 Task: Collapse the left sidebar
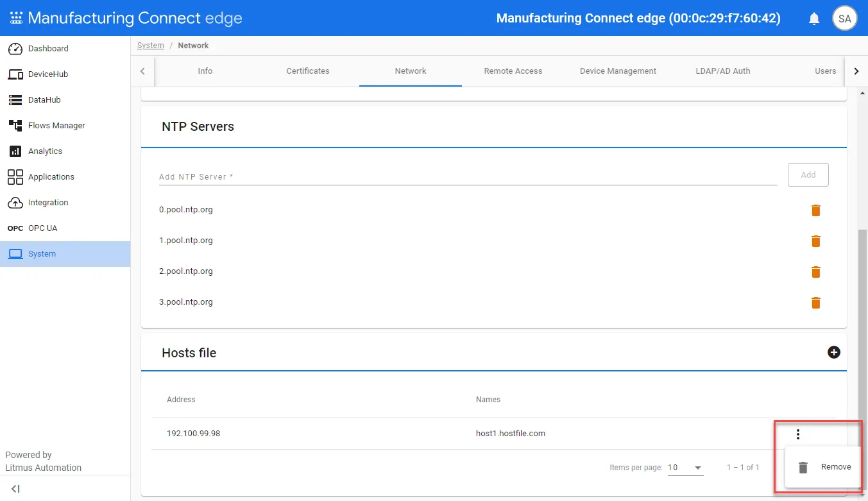(x=15, y=489)
